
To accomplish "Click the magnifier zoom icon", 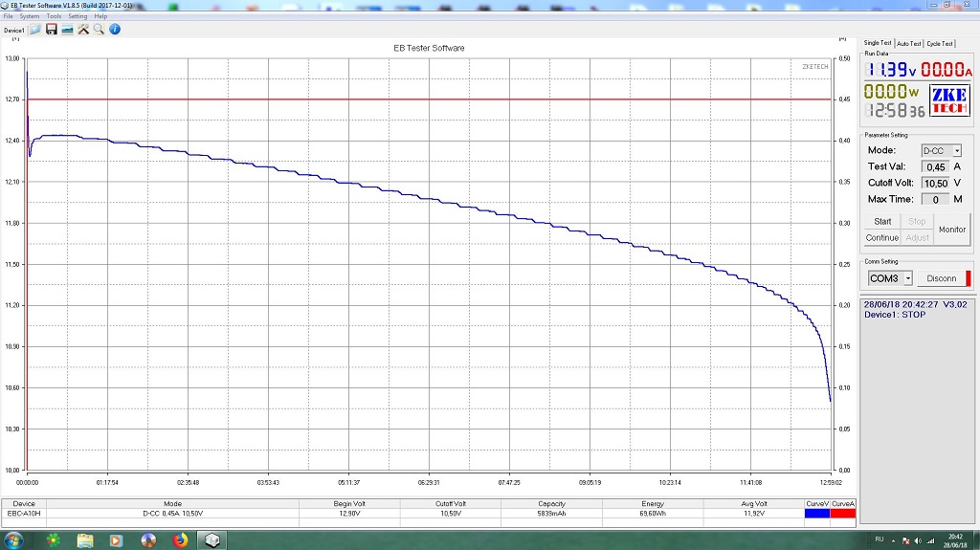I will (x=99, y=30).
